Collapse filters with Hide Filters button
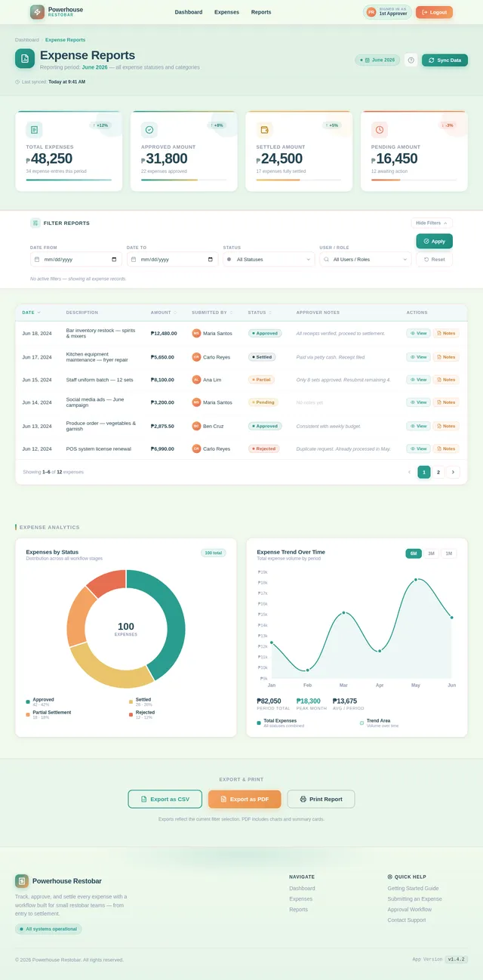 [432, 223]
